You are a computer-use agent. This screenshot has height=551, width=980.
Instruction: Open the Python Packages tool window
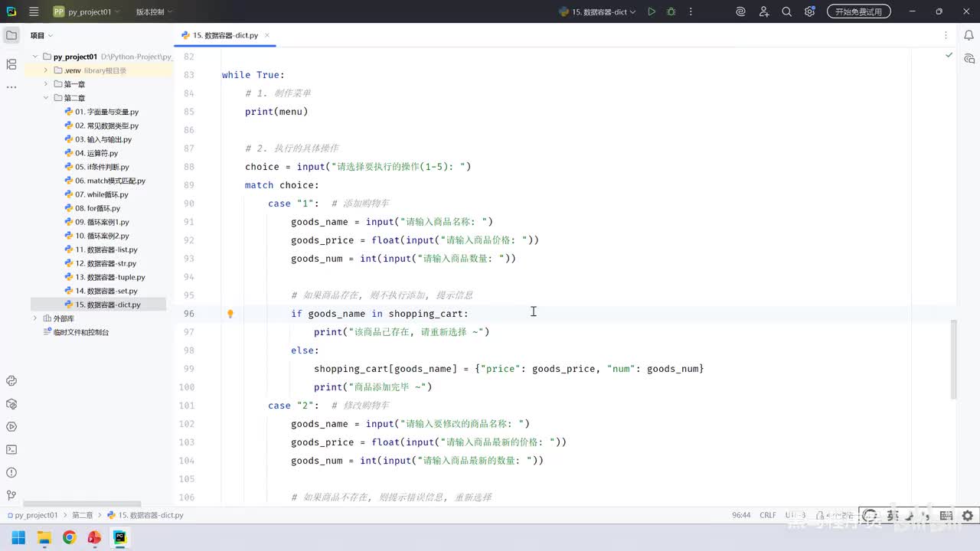coord(11,404)
